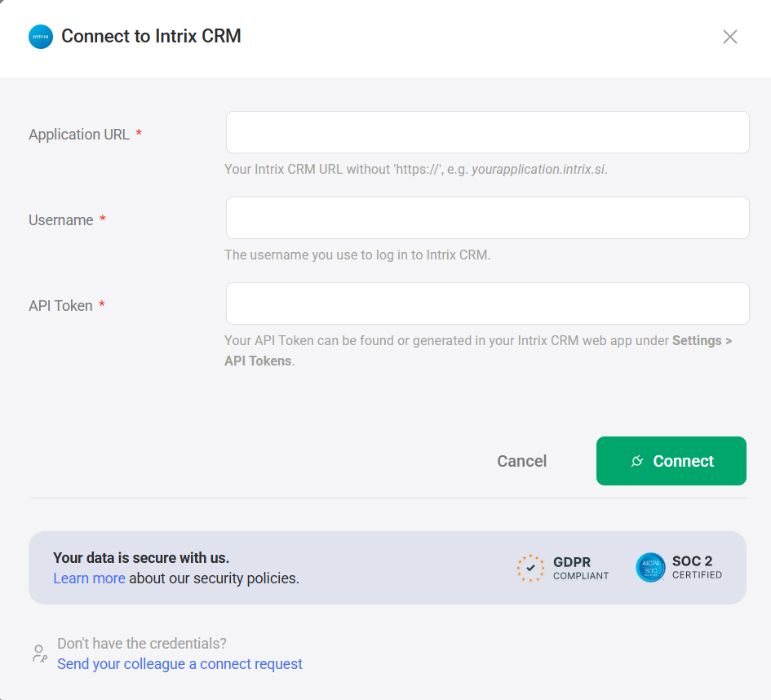771x700 pixels.
Task: Focus the Username input field
Action: click(x=487, y=218)
